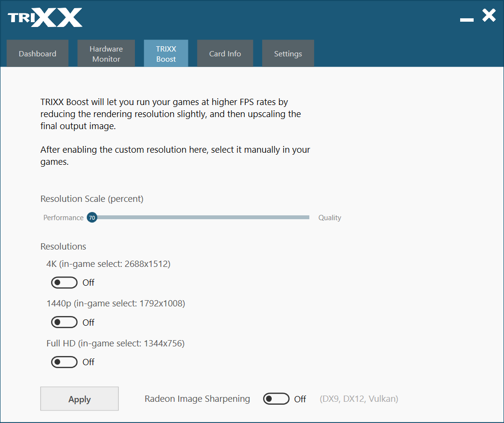Viewport: 504px width, 423px height.
Task: Click the 'Radeon Image Sharpening' label
Action: [198, 399]
